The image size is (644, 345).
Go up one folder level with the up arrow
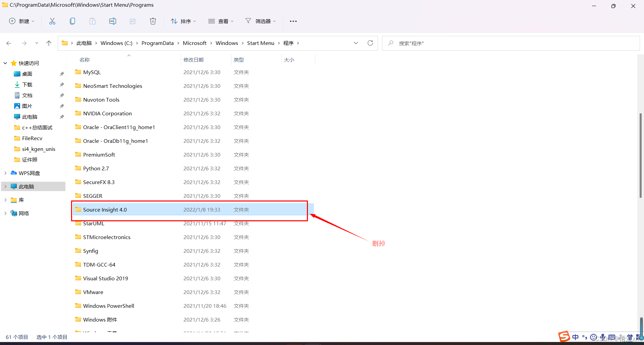[x=49, y=43]
